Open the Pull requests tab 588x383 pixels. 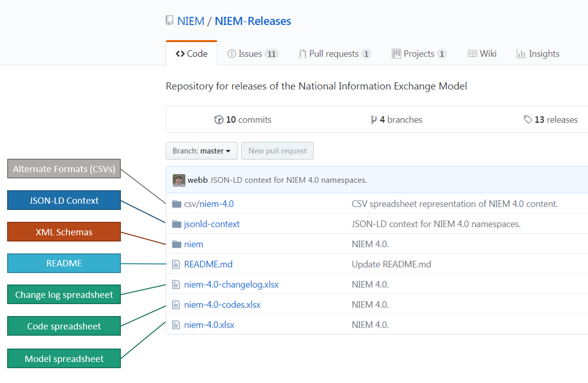[x=334, y=54]
